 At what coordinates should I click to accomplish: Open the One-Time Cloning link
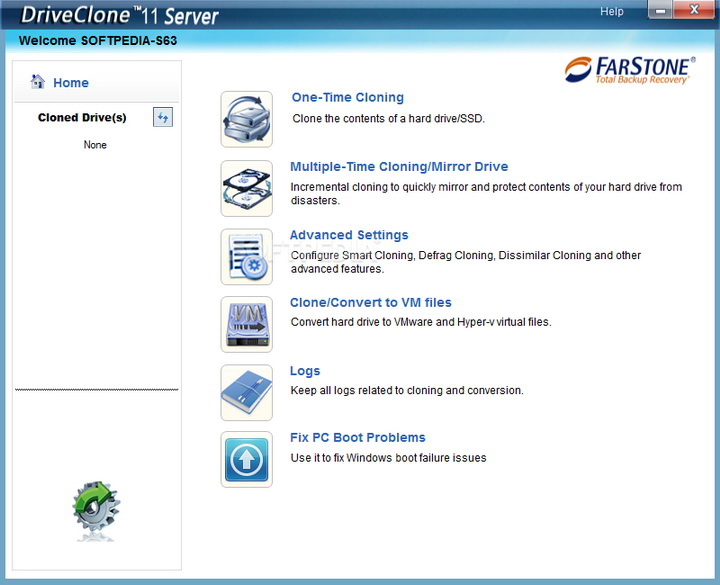[348, 97]
